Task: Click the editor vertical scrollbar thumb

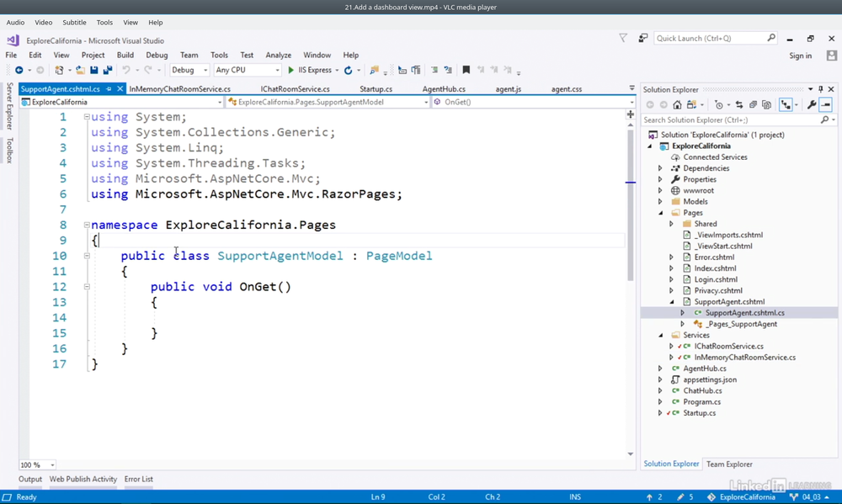Action: [x=631, y=204]
